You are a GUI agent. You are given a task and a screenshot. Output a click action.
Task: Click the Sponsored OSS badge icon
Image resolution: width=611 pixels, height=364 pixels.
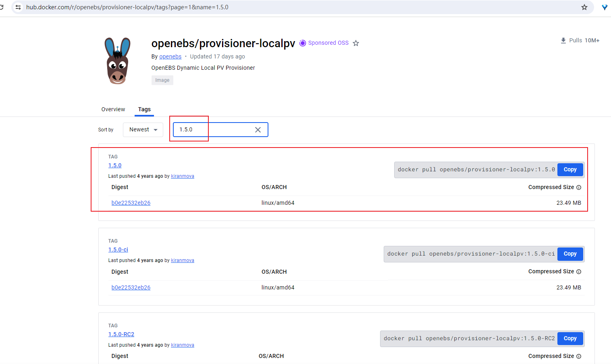pyautogui.click(x=303, y=43)
